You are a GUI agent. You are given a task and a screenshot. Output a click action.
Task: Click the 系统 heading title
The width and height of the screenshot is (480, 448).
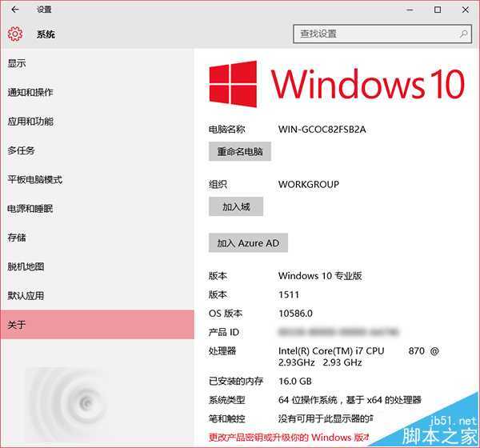(46, 34)
